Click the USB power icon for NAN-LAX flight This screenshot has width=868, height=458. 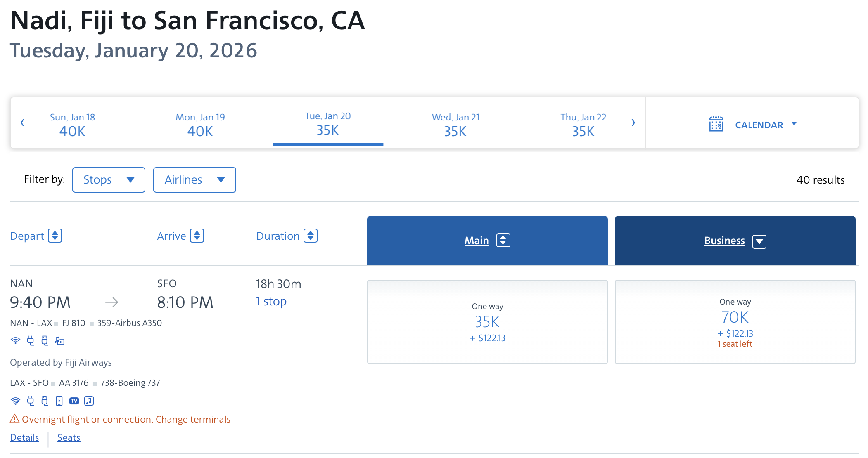click(45, 341)
